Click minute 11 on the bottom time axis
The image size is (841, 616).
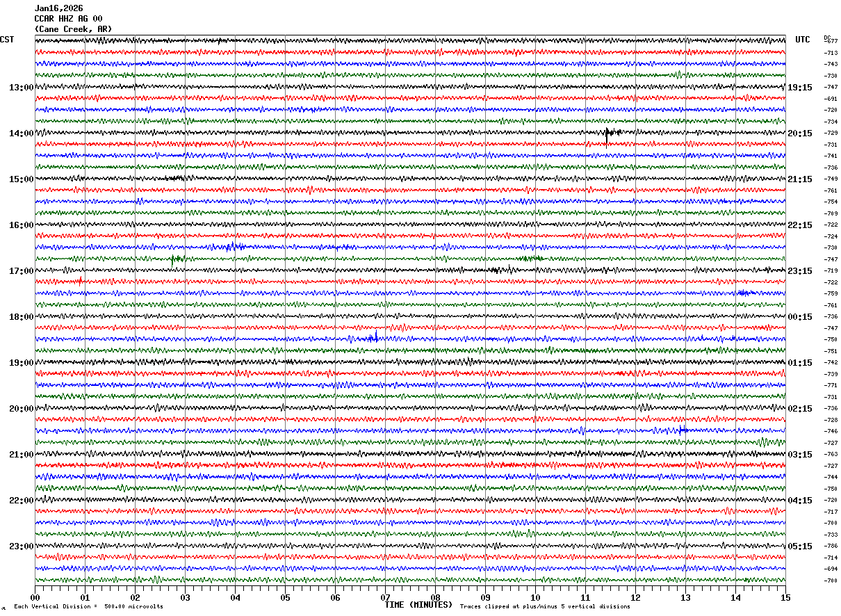(585, 597)
